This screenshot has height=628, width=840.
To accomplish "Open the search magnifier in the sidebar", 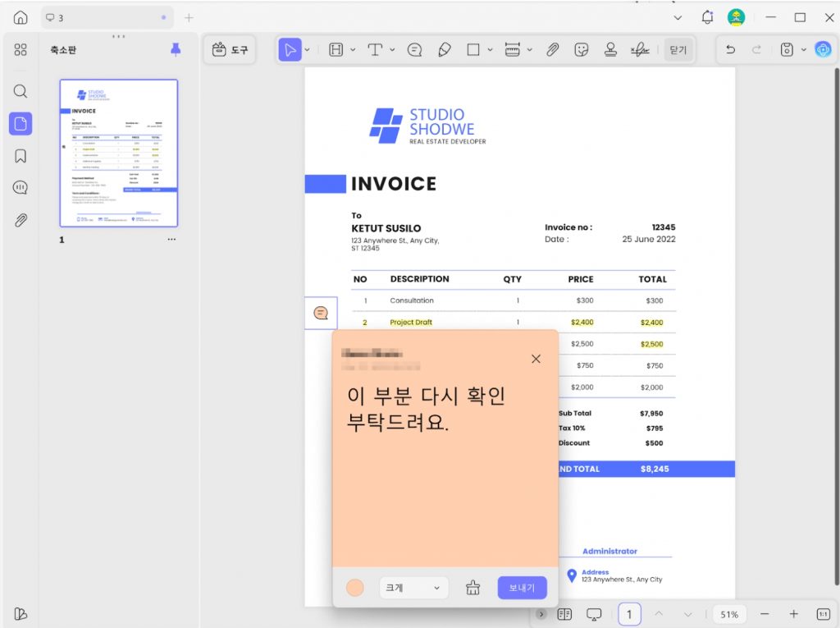I will coord(21,91).
